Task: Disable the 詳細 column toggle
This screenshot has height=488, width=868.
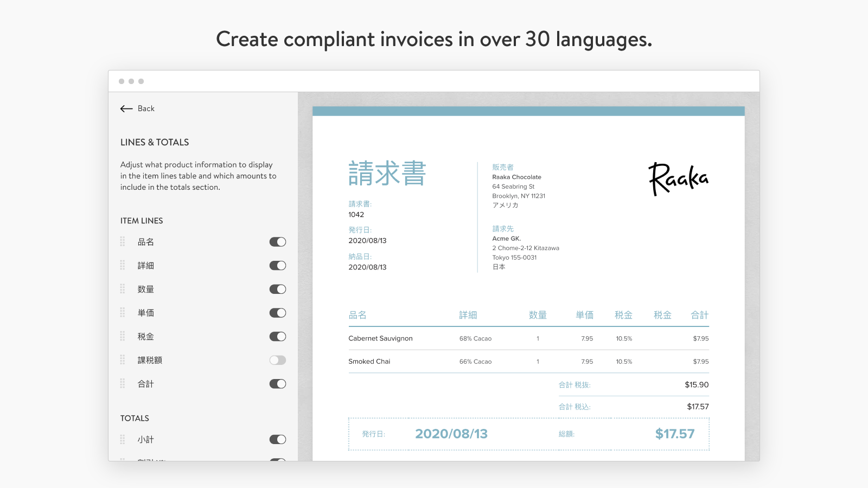Action: point(278,266)
